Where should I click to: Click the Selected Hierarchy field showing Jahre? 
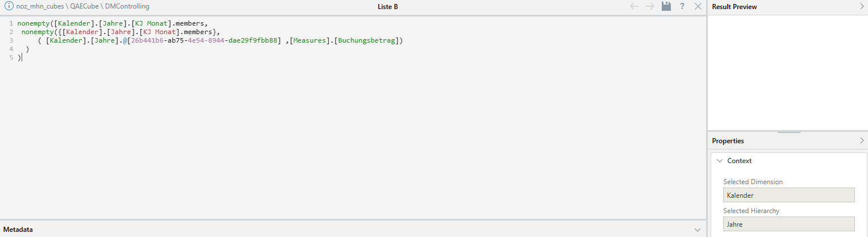[788, 224]
